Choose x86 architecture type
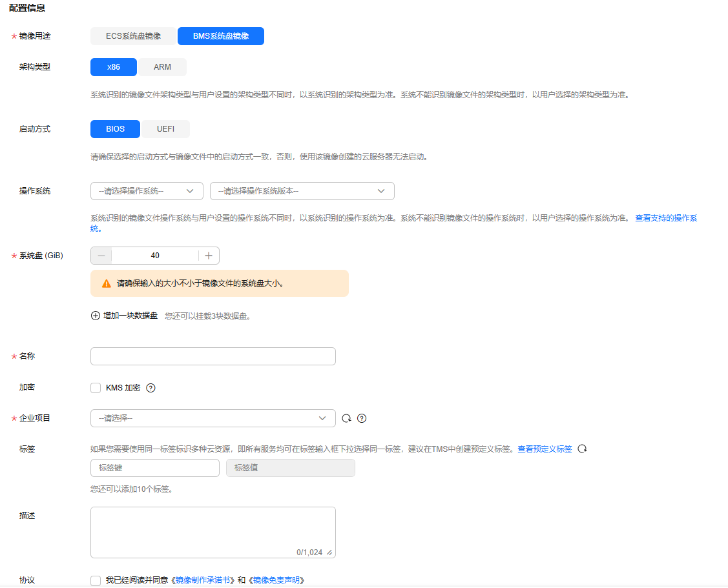This screenshot has width=728, height=588. [114, 67]
